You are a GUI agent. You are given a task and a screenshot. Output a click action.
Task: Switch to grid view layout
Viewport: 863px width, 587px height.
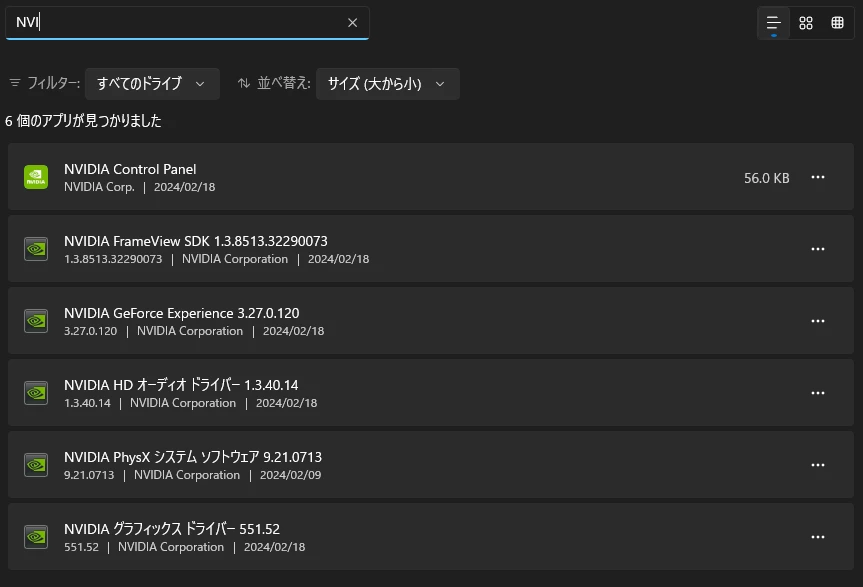806,23
